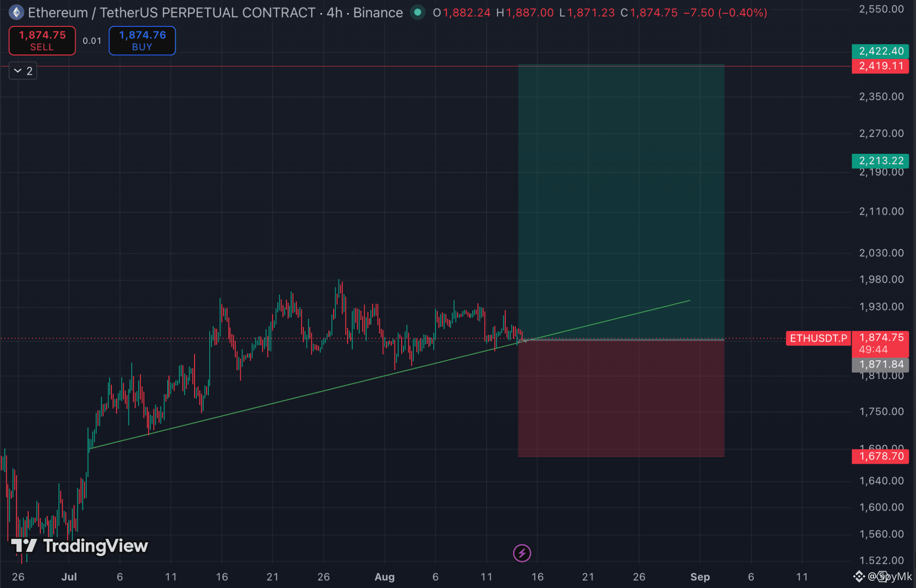Select the red stop-loss zone of the position
This screenshot has width=916, height=588.
(x=621, y=398)
